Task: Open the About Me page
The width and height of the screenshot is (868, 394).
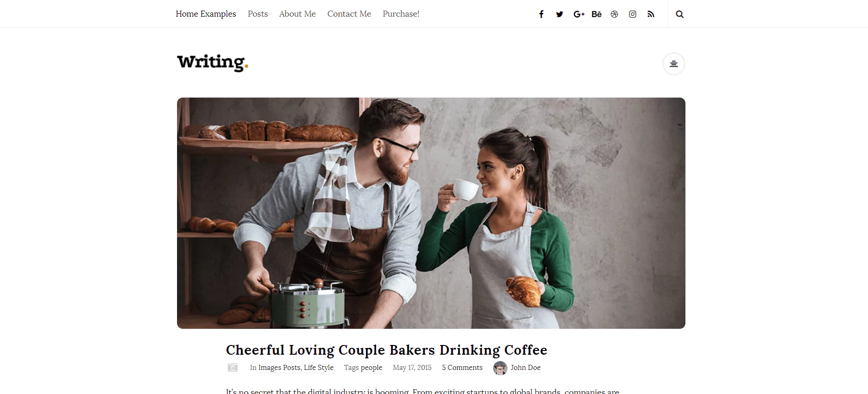Action: [x=297, y=14]
